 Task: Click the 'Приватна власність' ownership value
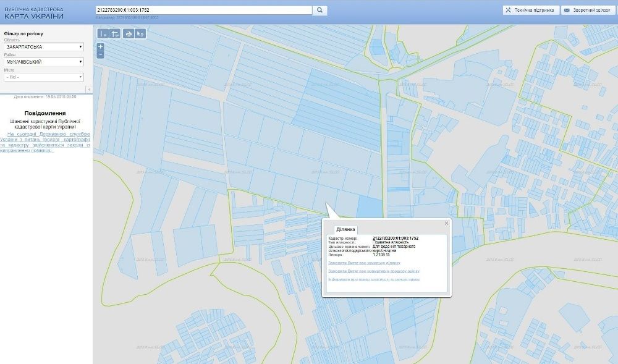pyautogui.click(x=391, y=242)
